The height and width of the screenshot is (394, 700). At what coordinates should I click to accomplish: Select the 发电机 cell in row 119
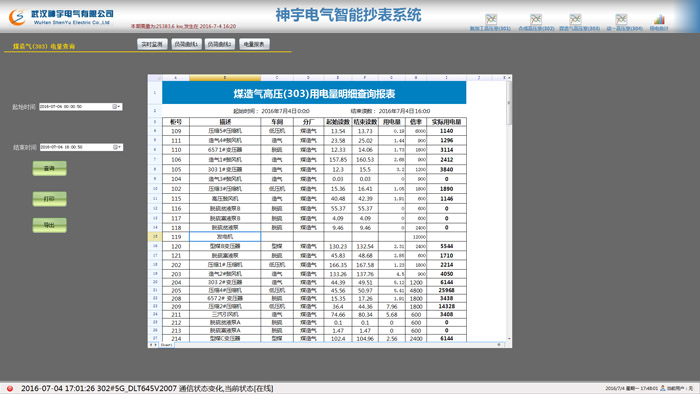(x=225, y=237)
